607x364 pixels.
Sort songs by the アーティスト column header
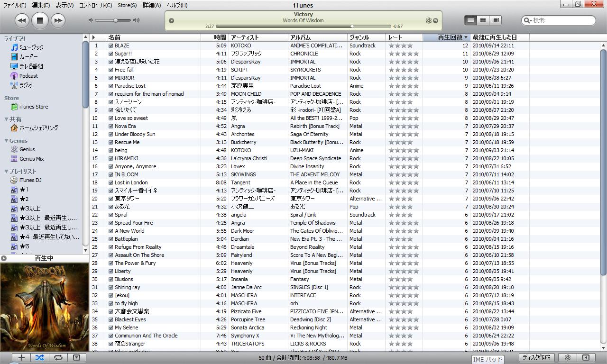tap(258, 37)
